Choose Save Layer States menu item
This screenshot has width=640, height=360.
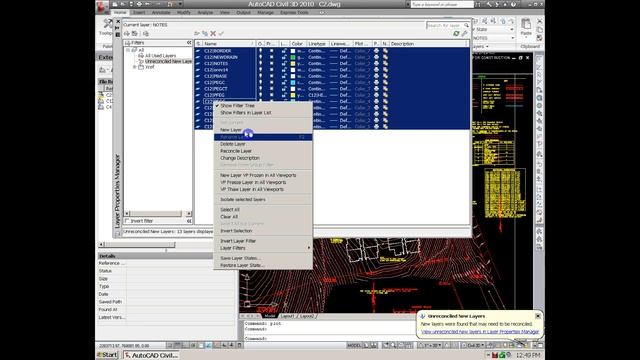[240, 258]
